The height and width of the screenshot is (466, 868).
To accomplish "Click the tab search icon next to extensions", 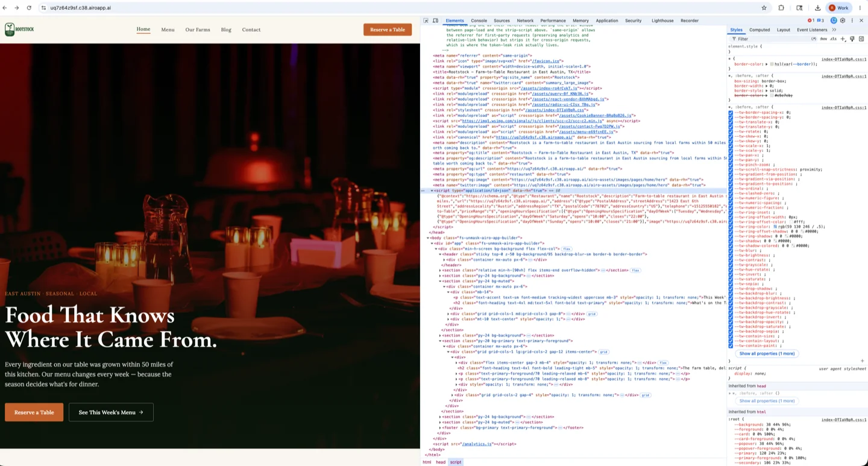I will [799, 8].
